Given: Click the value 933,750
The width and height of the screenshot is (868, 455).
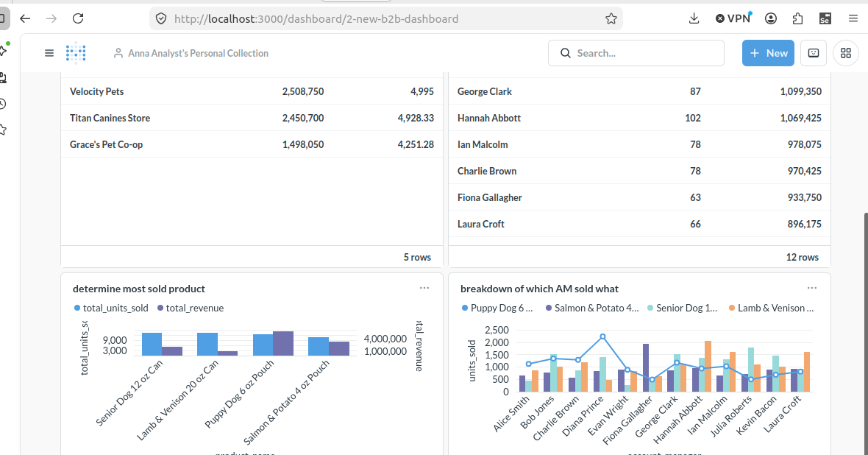Looking at the screenshot, I should pyautogui.click(x=804, y=198).
